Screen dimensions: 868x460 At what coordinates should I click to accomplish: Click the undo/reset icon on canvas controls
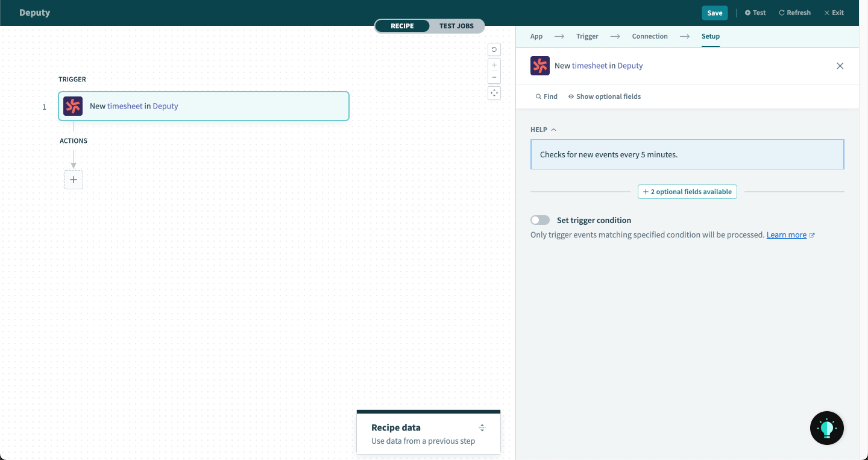pyautogui.click(x=494, y=49)
